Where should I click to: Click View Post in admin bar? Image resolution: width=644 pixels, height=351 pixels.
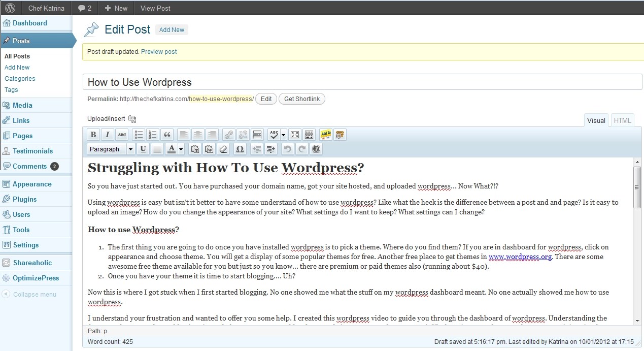pyautogui.click(x=155, y=8)
